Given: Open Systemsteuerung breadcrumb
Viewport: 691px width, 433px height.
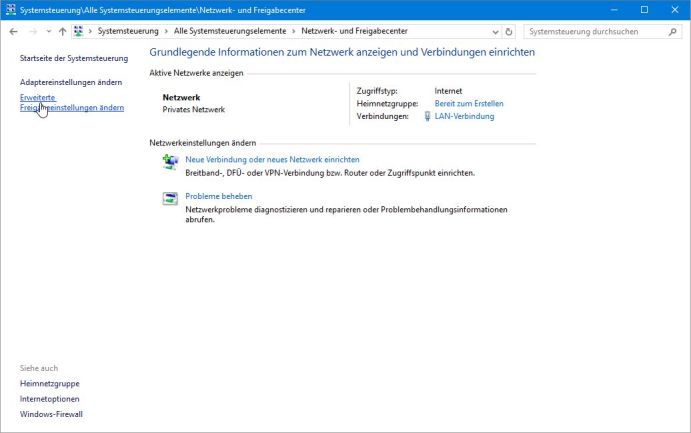Looking at the screenshot, I should click(128, 31).
